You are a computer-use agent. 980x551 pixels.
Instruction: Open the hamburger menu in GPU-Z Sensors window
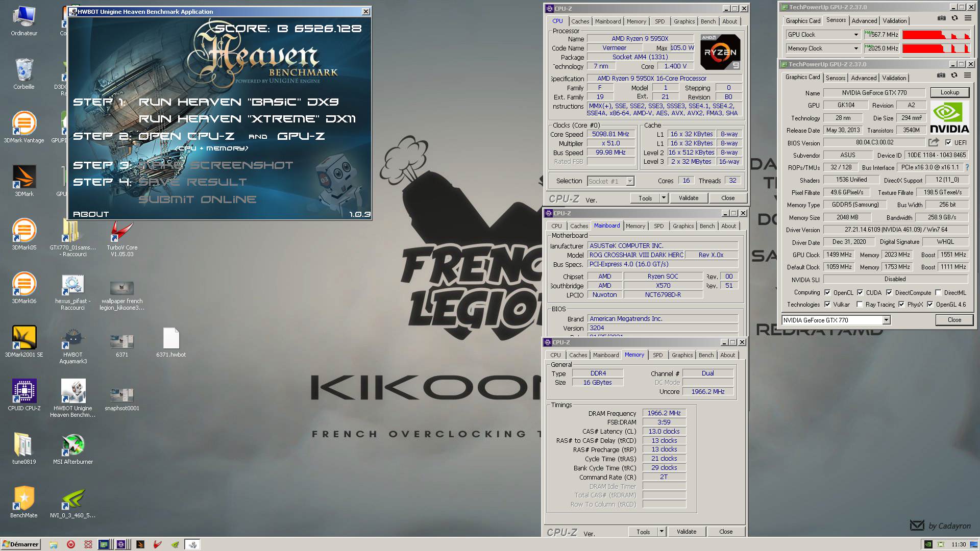pyautogui.click(x=968, y=18)
